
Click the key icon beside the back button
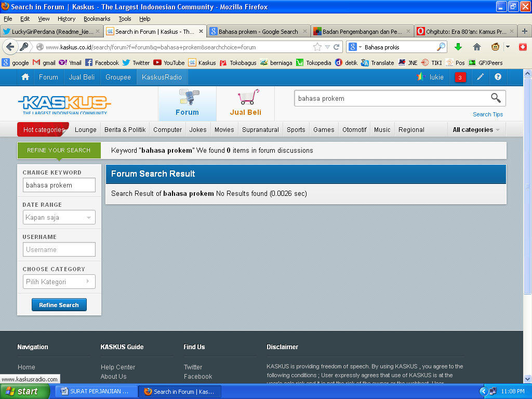pyautogui.click(x=24, y=47)
